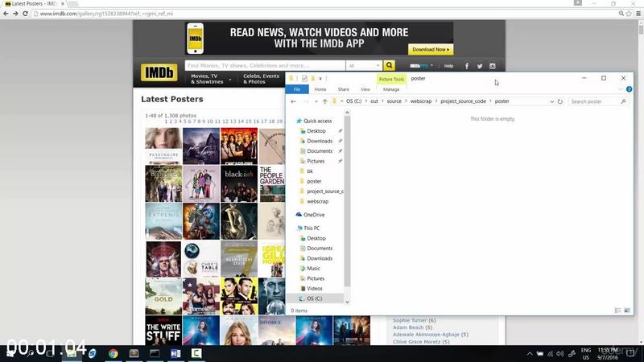644x362 pixels.
Task: Open the Movies, TV & Showtimes menu on IMDb
Action: (210, 79)
